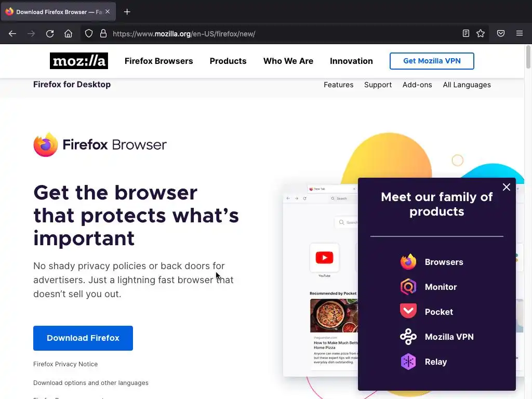Click the Mozilla logo
Image resolution: width=532 pixels, height=399 pixels.
coord(79,61)
